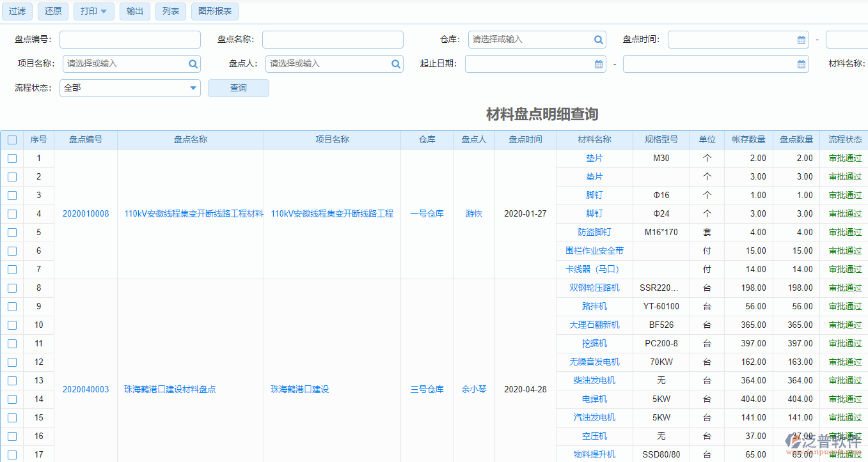Toggle the select-all checkbox in table header
The width and height of the screenshot is (868, 462).
tap(12, 140)
